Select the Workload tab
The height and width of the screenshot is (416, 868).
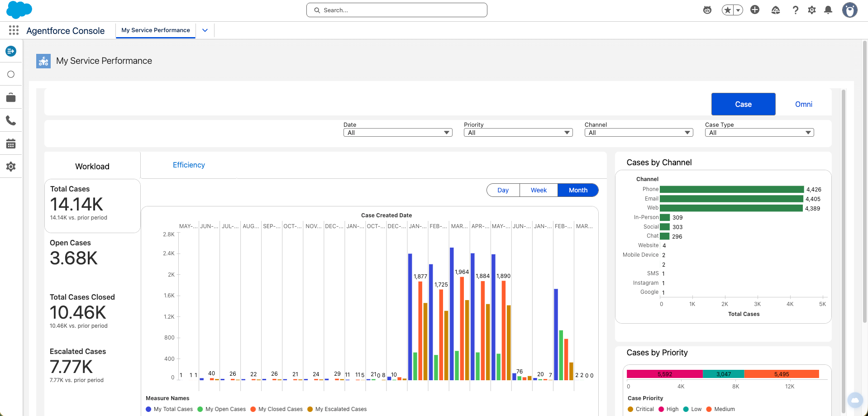pos(92,166)
